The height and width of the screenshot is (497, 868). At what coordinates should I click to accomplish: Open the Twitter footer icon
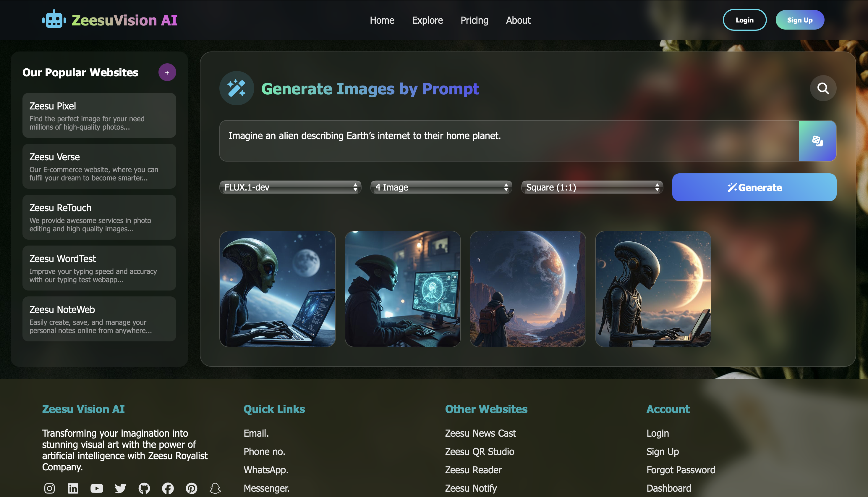(120, 488)
